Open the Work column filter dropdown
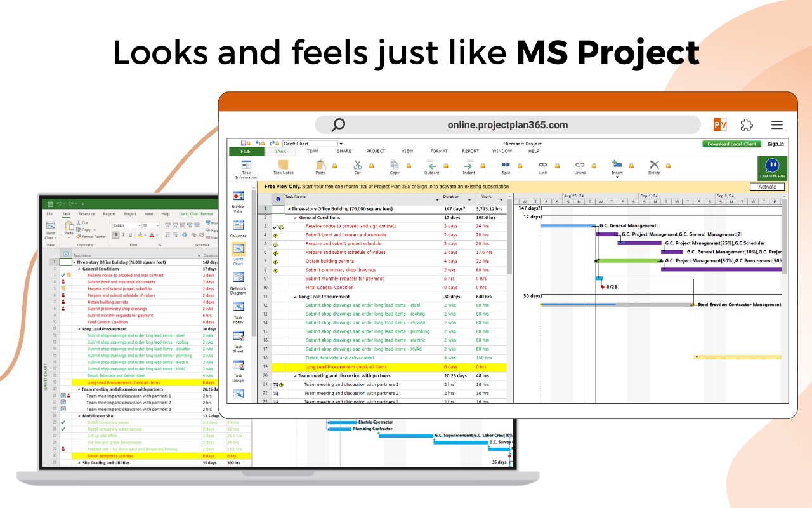 pos(502,200)
